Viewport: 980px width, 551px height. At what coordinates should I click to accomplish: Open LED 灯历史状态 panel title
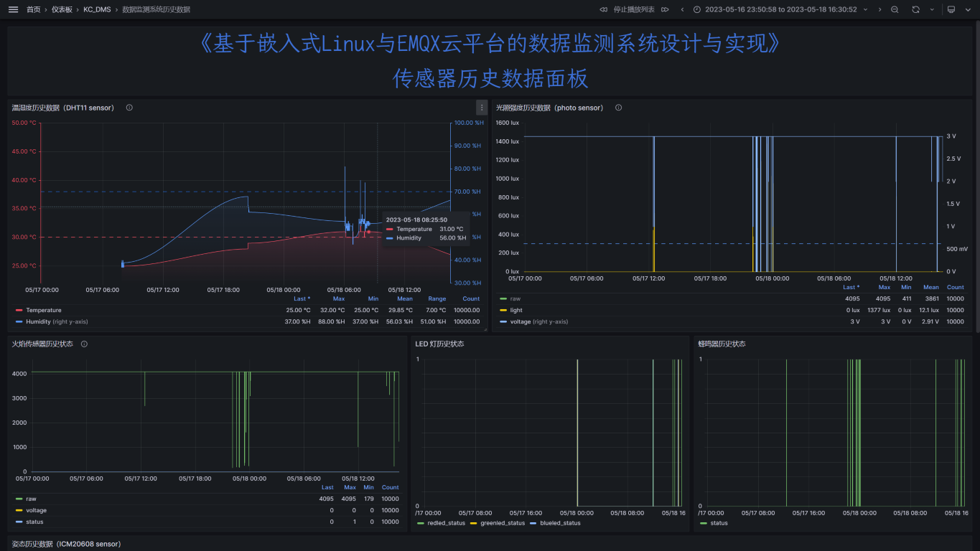pyautogui.click(x=439, y=344)
